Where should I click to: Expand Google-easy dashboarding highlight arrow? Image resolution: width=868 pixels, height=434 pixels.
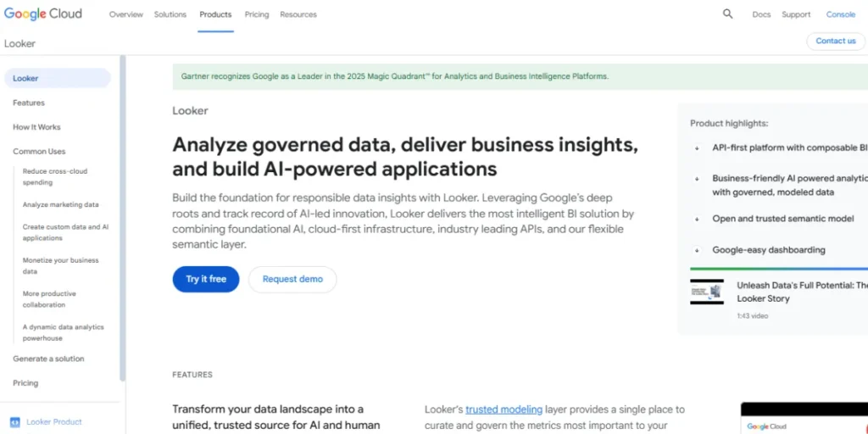tap(697, 250)
